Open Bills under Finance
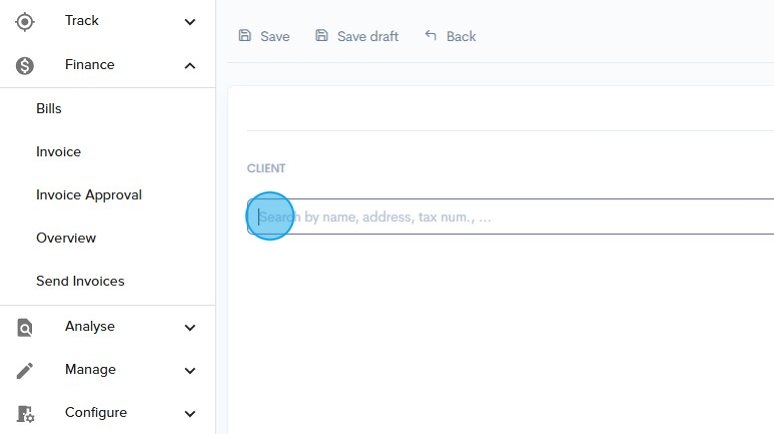 [49, 108]
